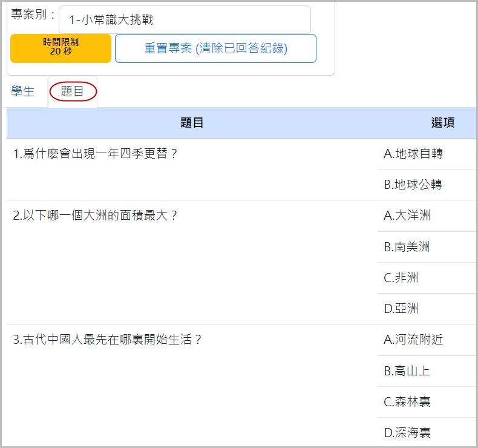
Task: Switch to the 學生 tab
Action: (x=23, y=92)
